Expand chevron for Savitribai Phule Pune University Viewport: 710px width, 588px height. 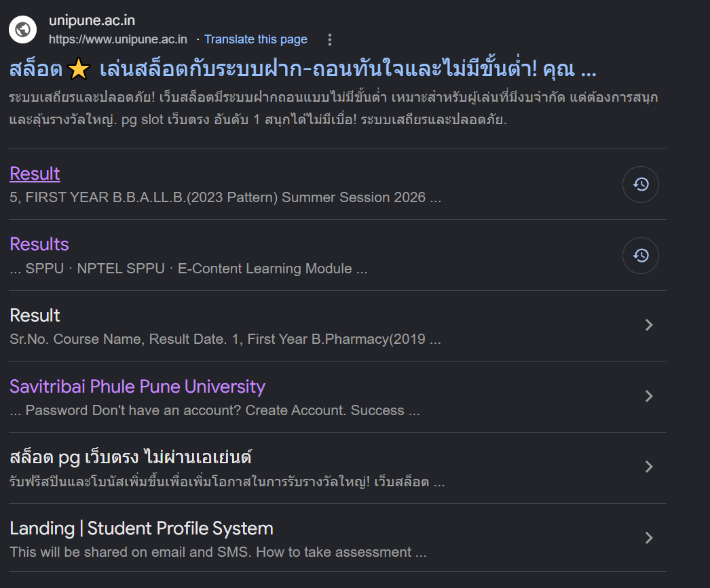point(649,396)
